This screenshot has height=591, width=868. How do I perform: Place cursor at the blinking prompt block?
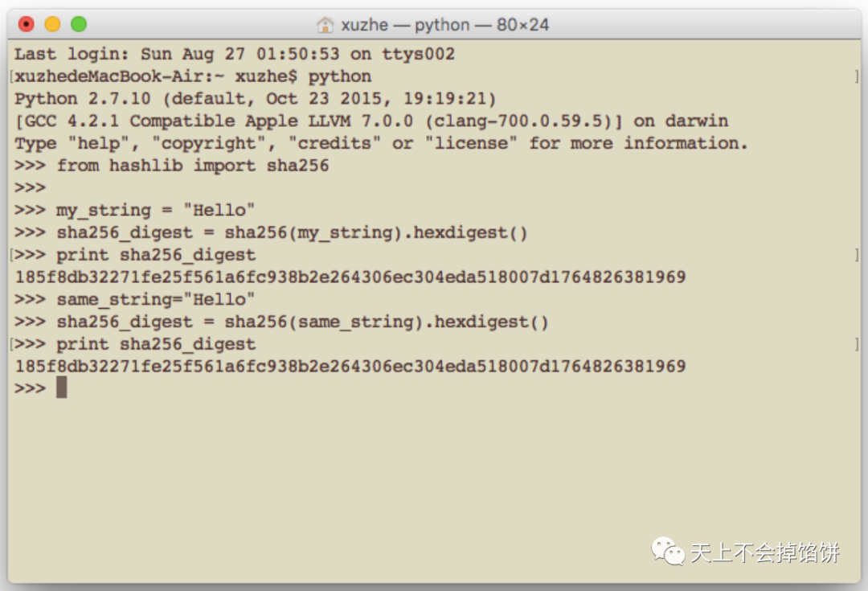(x=61, y=388)
